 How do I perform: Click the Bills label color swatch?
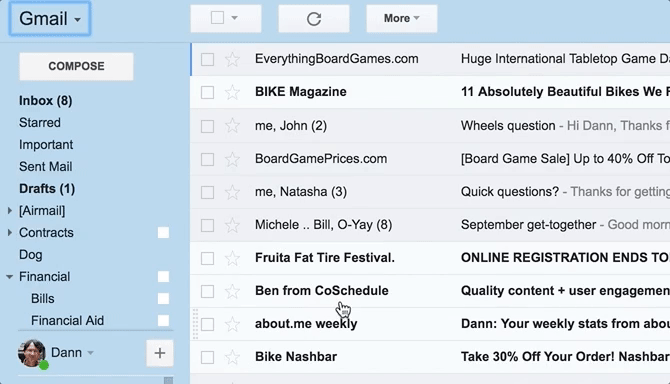tap(163, 299)
